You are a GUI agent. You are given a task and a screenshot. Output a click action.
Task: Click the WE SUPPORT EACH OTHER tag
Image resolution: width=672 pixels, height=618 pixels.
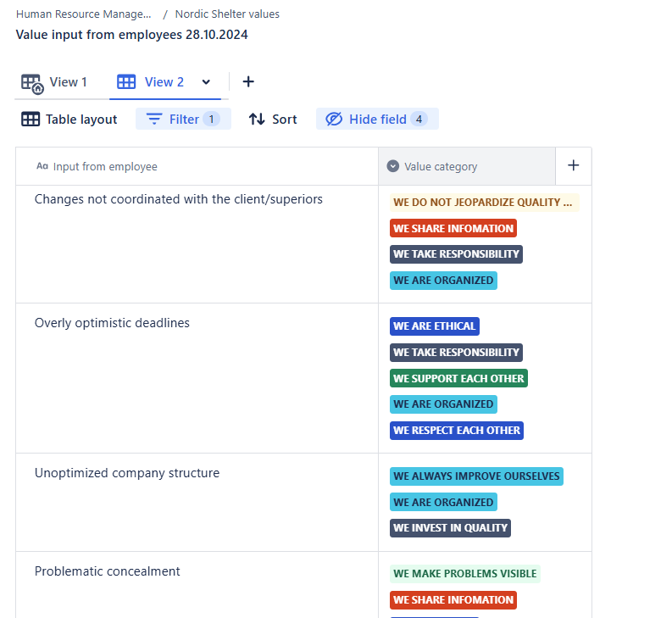(x=458, y=379)
